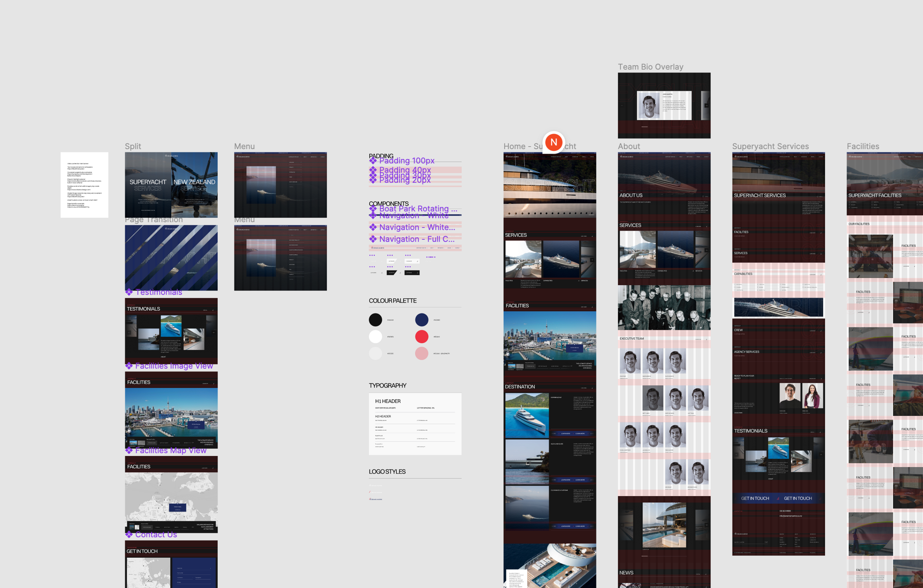Click the black colour palette circle
This screenshot has width=923, height=588.
pyautogui.click(x=375, y=320)
